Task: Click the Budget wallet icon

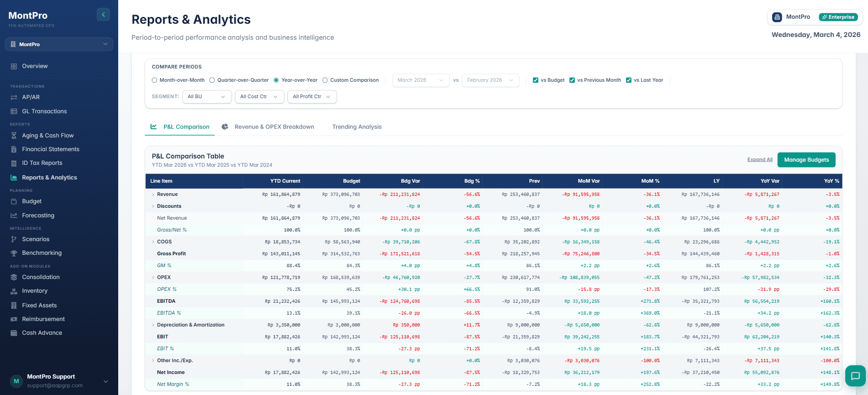Action: 14,201
